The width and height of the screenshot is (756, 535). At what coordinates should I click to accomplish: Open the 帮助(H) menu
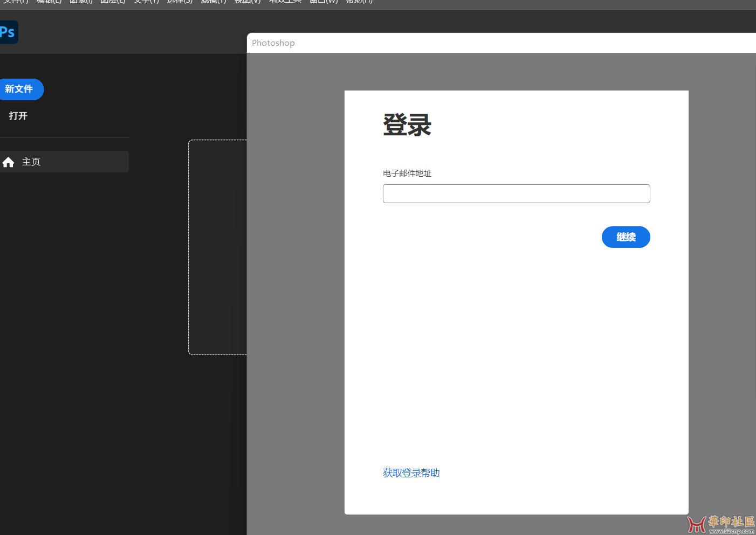359,2
